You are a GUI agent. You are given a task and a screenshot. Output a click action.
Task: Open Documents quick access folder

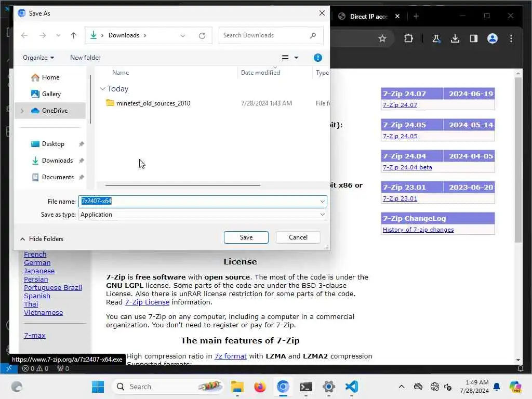[57, 177]
